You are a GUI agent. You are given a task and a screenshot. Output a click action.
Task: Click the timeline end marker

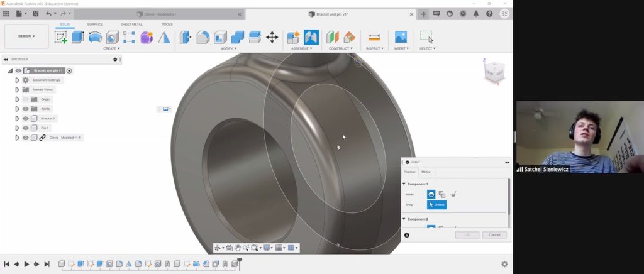point(239,264)
